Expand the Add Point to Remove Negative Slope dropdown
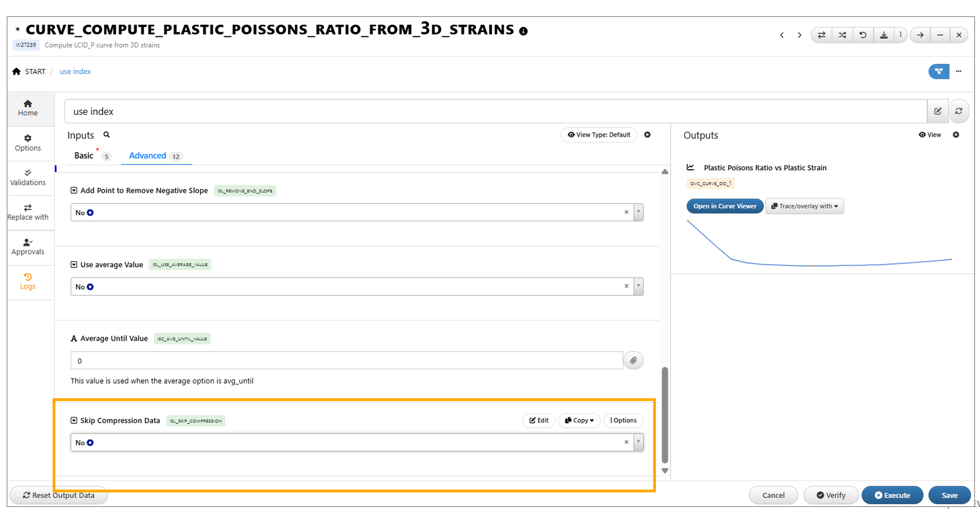This screenshot has width=980, height=512. [638, 212]
